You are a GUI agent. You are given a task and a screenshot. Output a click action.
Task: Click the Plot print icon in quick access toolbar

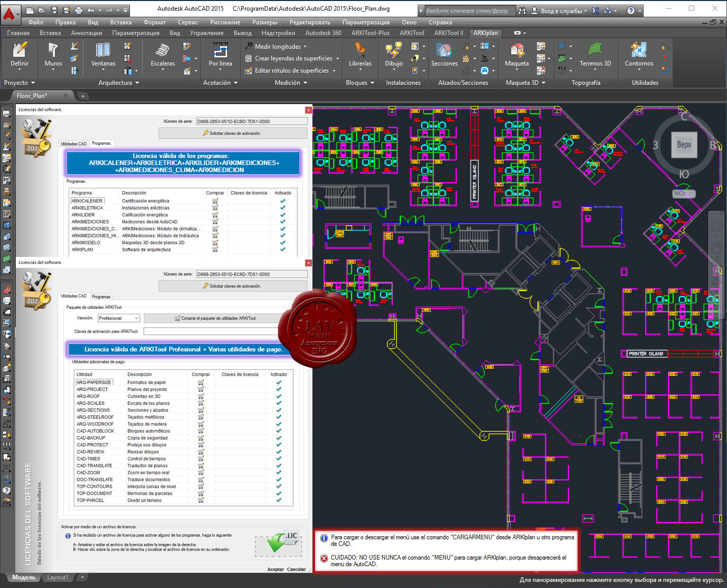[x=78, y=10]
